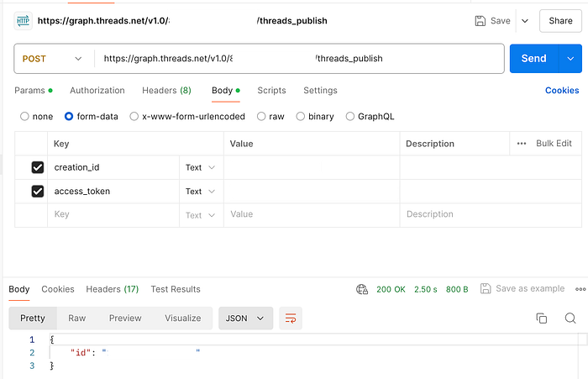Click the table options three-dots icon
The height and width of the screenshot is (379, 588).
click(522, 144)
